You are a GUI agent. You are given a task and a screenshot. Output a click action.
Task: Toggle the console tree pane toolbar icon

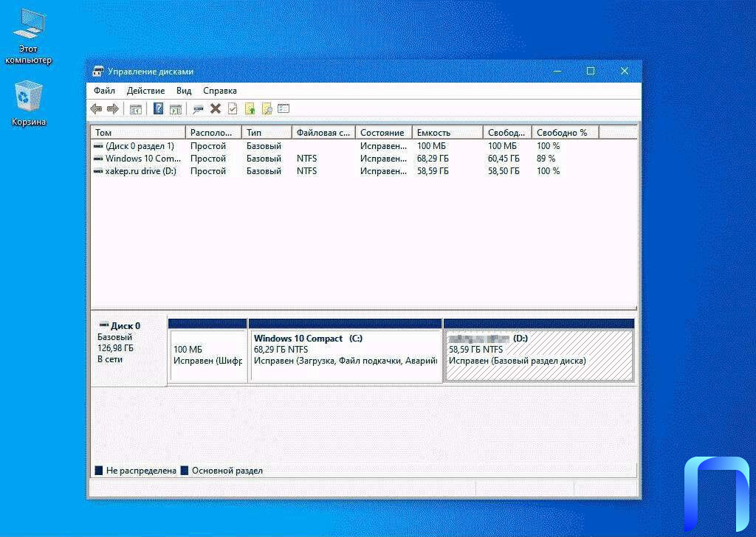(136, 109)
